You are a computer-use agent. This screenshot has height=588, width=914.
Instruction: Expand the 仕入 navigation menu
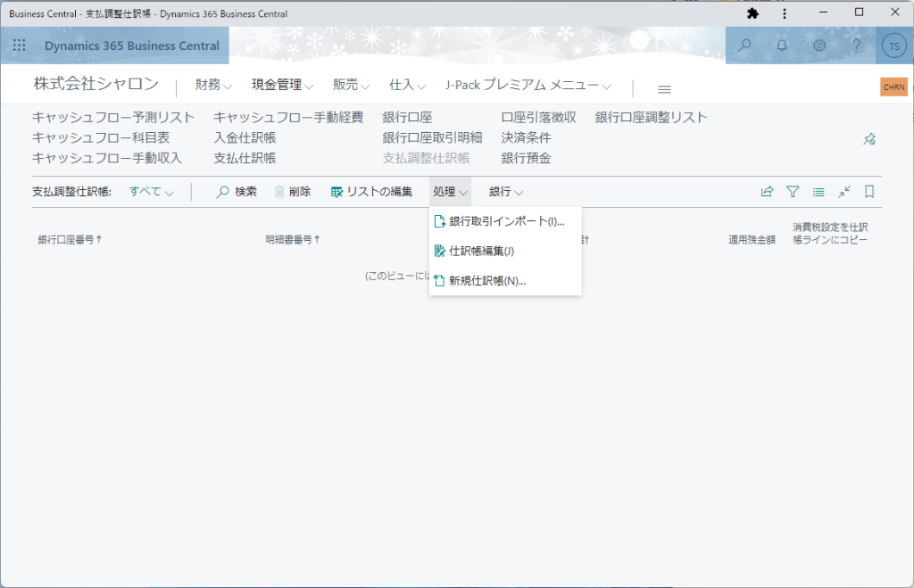(x=407, y=85)
